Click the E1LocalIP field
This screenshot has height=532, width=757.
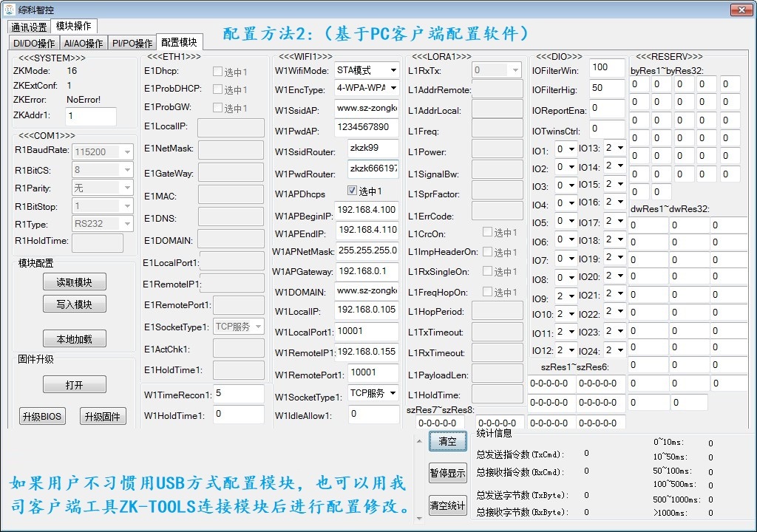point(231,127)
